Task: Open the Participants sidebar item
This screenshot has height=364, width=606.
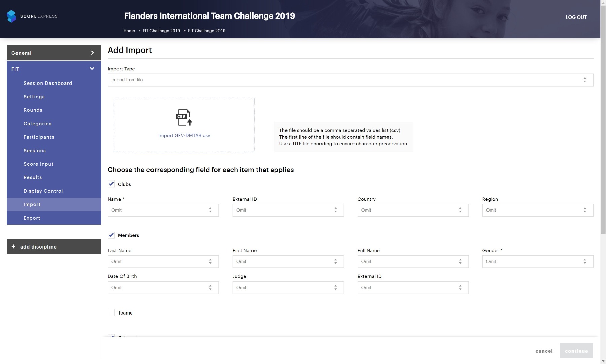Action: pyautogui.click(x=54, y=137)
